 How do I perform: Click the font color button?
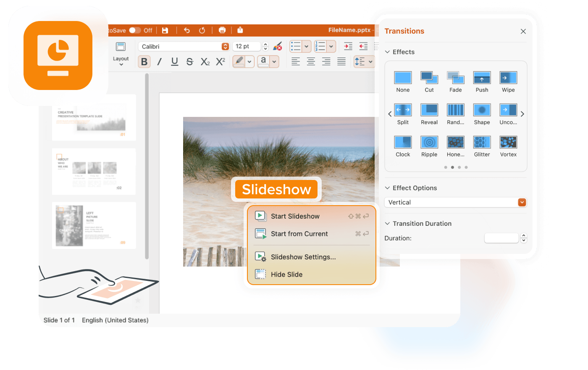[x=263, y=61]
